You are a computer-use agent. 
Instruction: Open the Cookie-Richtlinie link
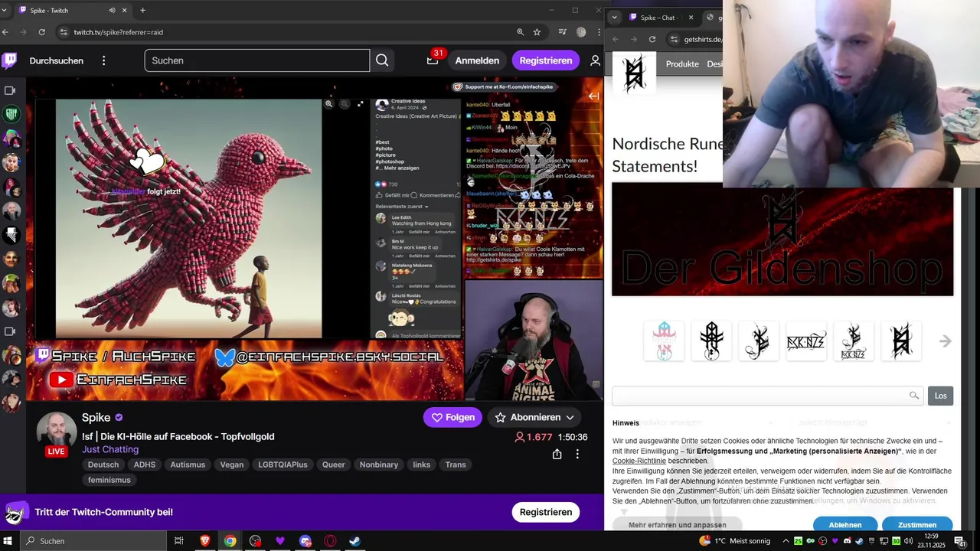(639, 461)
